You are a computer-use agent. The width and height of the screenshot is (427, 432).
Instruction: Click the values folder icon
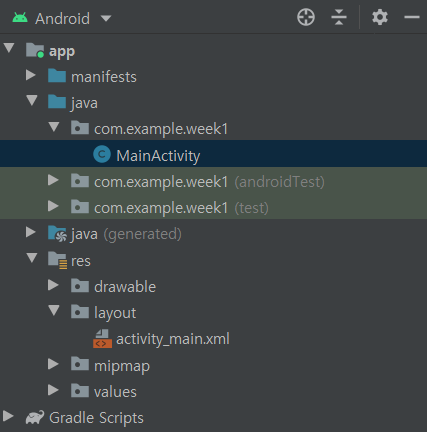(80, 391)
